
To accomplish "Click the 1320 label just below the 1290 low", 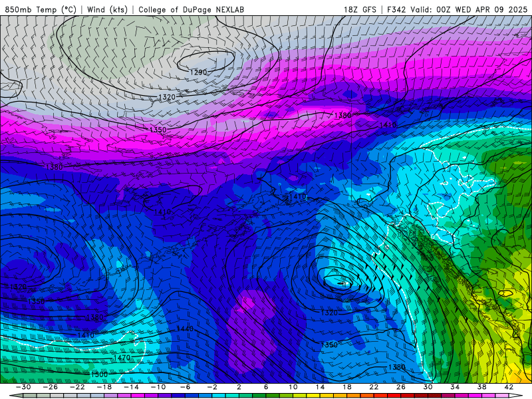I will [x=167, y=97].
